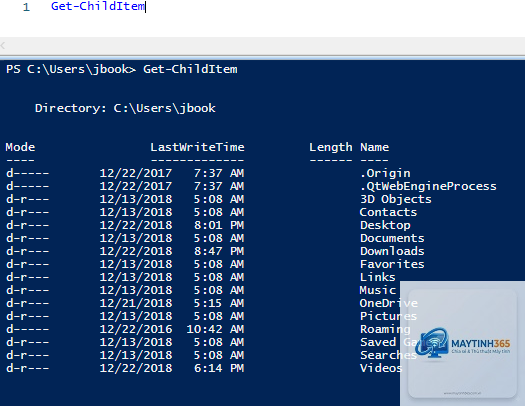
Task: Select the Searches folder name
Action: click(x=388, y=355)
